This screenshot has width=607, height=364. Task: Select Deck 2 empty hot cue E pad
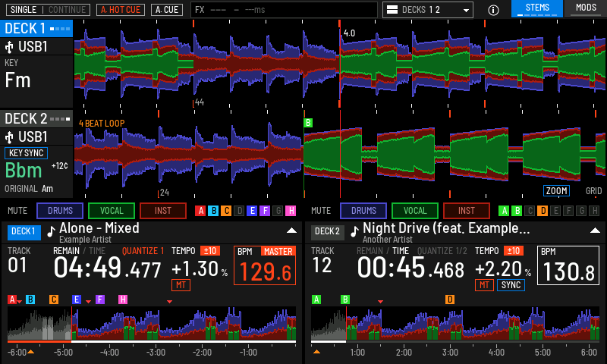[x=555, y=211]
